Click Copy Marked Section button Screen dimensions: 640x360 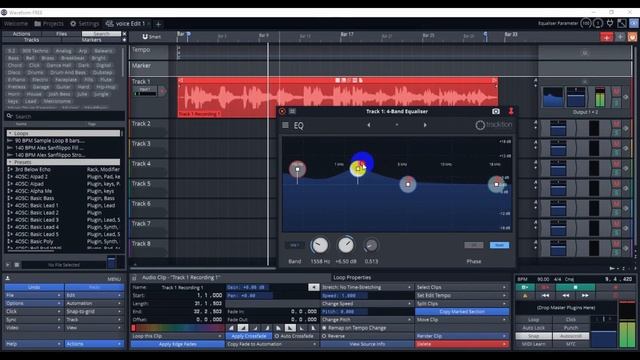point(462,311)
